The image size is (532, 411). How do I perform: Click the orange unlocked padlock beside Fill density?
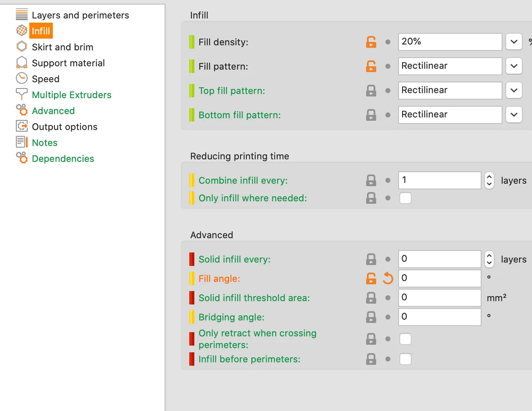pyautogui.click(x=371, y=42)
